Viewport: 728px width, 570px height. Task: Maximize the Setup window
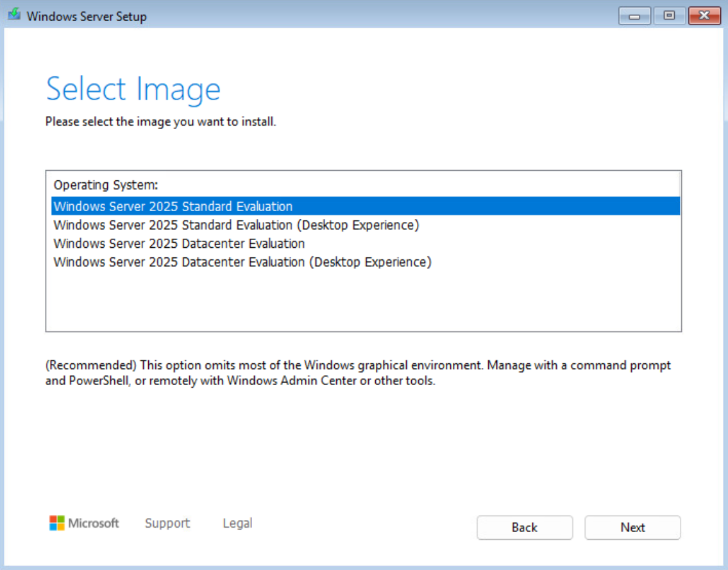[x=669, y=16]
